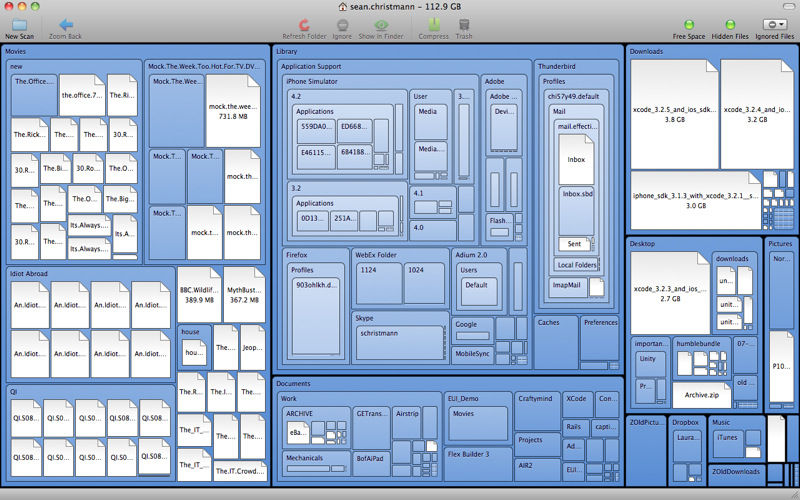Select the Inbox file in Thunderbird Mail
Screen dimensions: 800x500
pos(576,159)
